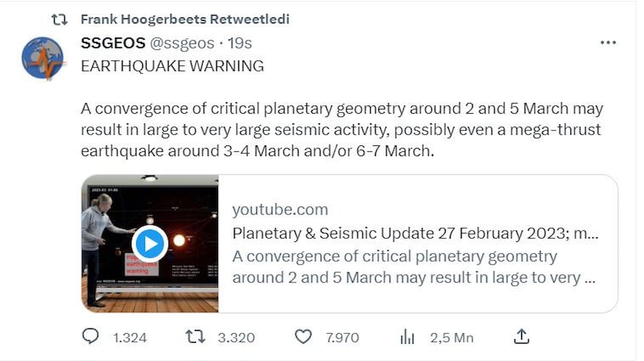Viewport: 644px width, 361px height.
Task: Click the 7.970 likes count
Action: coord(342,338)
